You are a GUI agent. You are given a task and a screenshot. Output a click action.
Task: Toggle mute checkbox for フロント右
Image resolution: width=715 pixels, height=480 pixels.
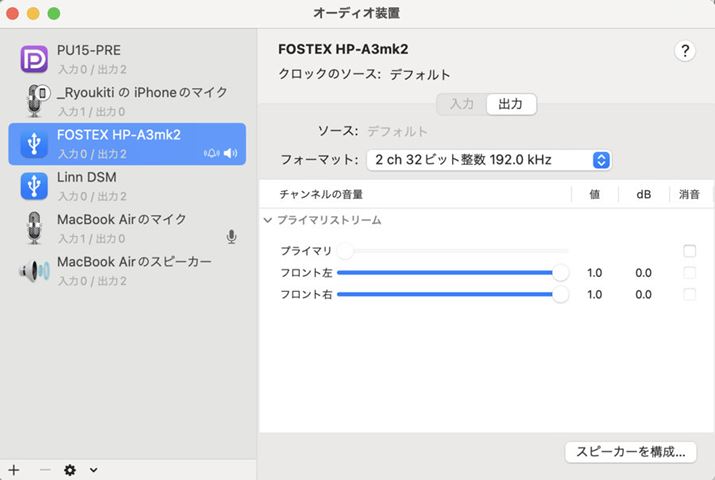(689, 294)
